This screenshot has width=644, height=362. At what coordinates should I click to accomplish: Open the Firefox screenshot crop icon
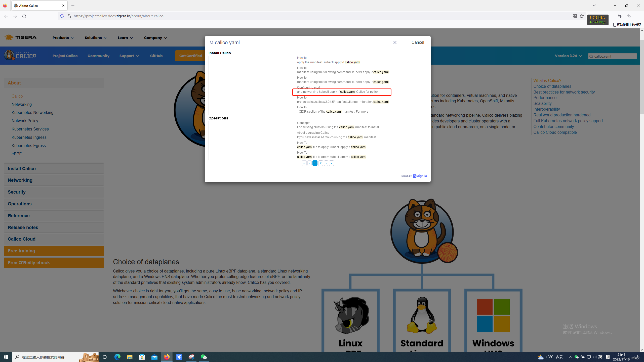pyautogui.click(x=620, y=16)
